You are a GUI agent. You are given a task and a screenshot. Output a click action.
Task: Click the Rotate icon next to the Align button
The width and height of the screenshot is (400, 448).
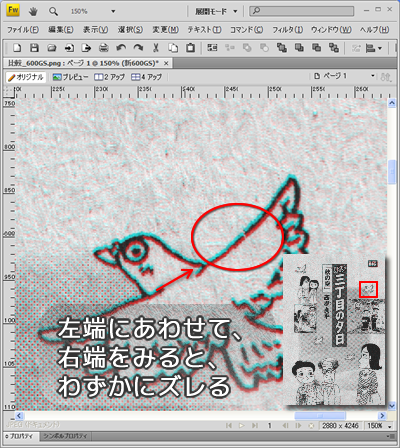click(x=356, y=48)
